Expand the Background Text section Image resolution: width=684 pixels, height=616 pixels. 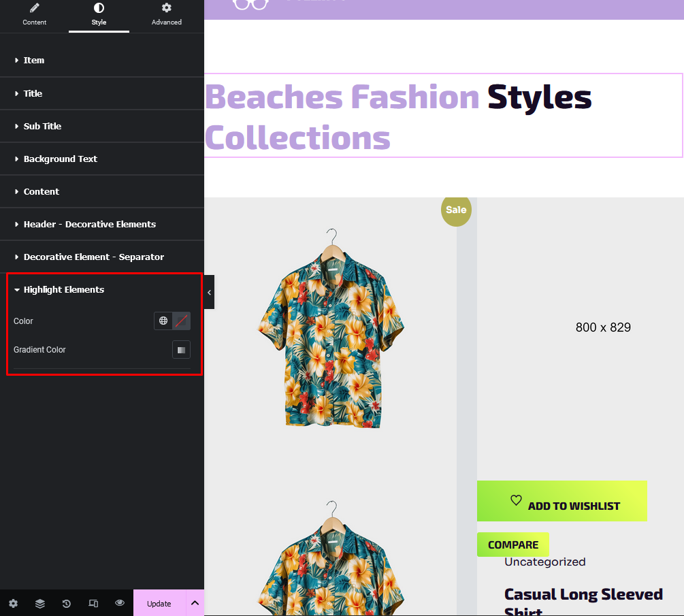(102, 159)
